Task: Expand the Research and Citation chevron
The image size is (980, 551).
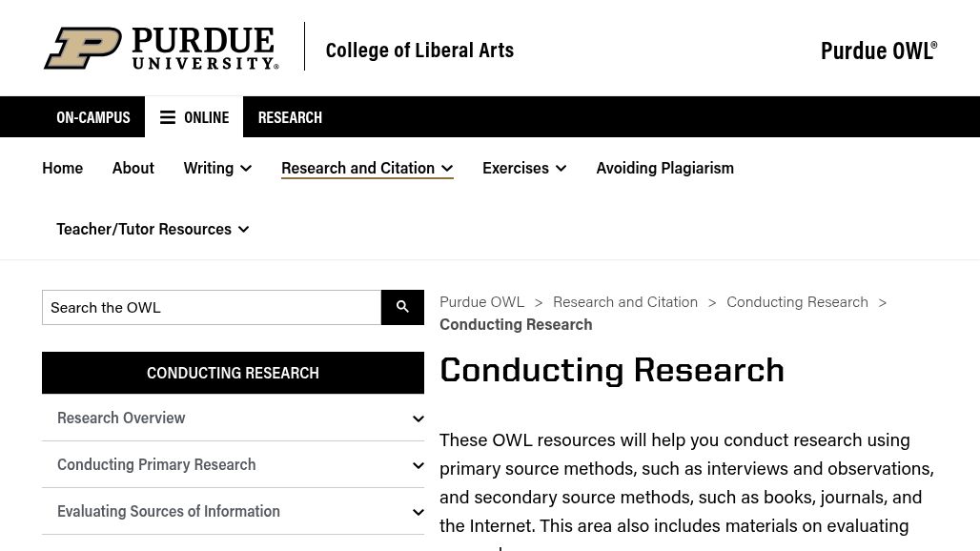Action: click(x=446, y=168)
